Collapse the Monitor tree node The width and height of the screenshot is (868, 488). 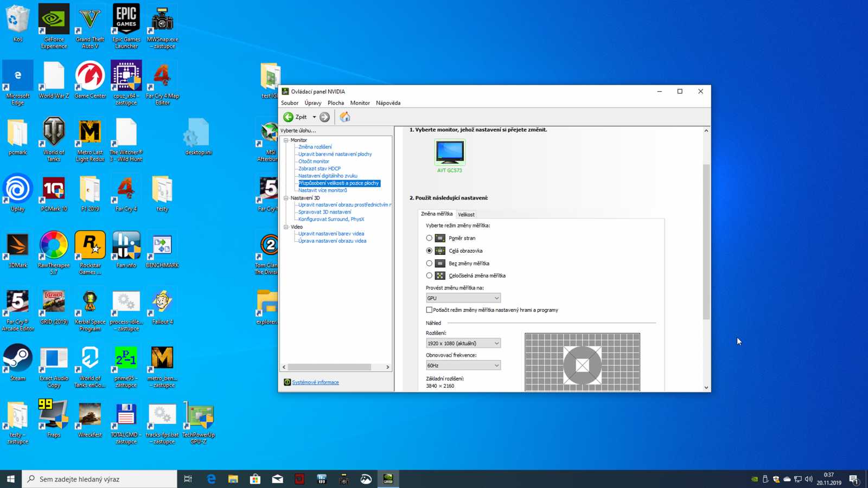[286, 140]
